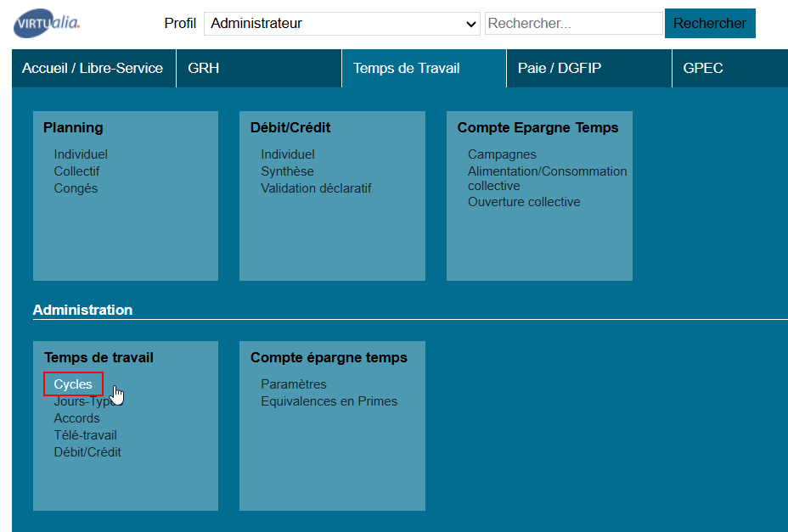Click the Virtualia logo
This screenshot has width=788, height=532.
click(x=47, y=24)
